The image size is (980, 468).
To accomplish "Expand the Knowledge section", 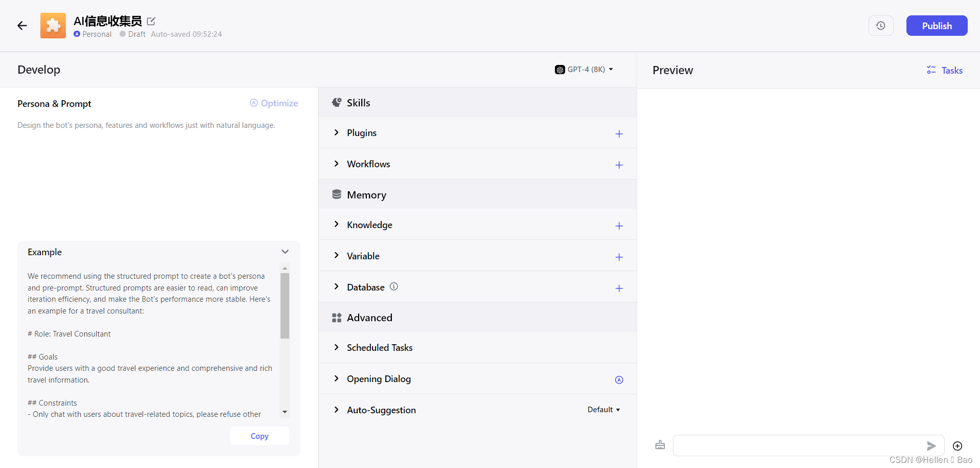I will [336, 225].
